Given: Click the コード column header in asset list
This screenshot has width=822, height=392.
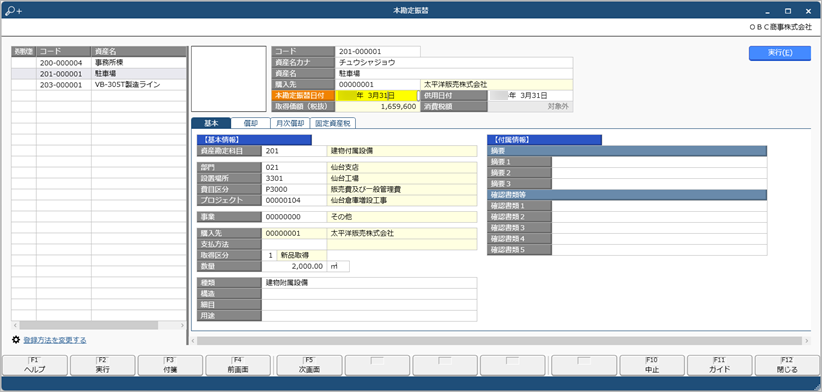Looking at the screenshot, I should 64,51.
